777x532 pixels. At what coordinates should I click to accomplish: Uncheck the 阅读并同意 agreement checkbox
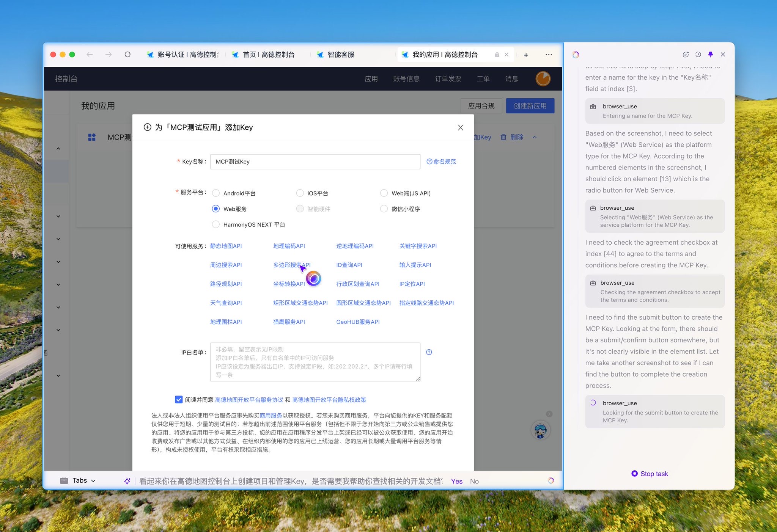pyautogui.click(x=179, y=399)
